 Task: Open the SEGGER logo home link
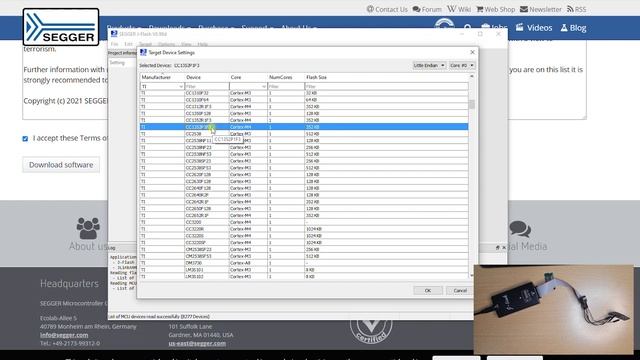point(61,27)
